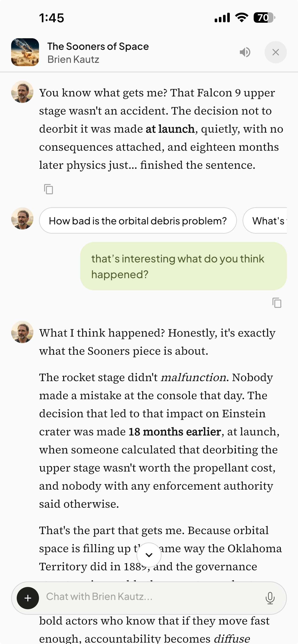Screen dimensions: 298x644
Task: Tap avatar next to suggestion chips
Action: pyautogui.click(x=22, y=218)
